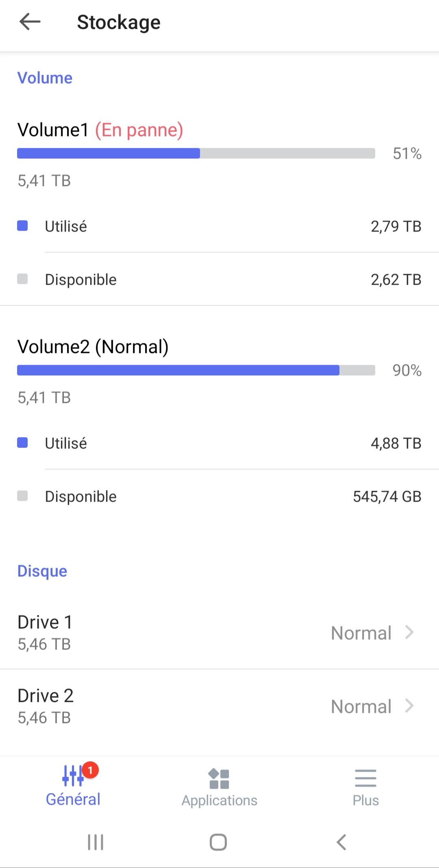Screen dimensions: 439x868
Task: Expand Drive 2 details chevron
Action: pos(409,706)
